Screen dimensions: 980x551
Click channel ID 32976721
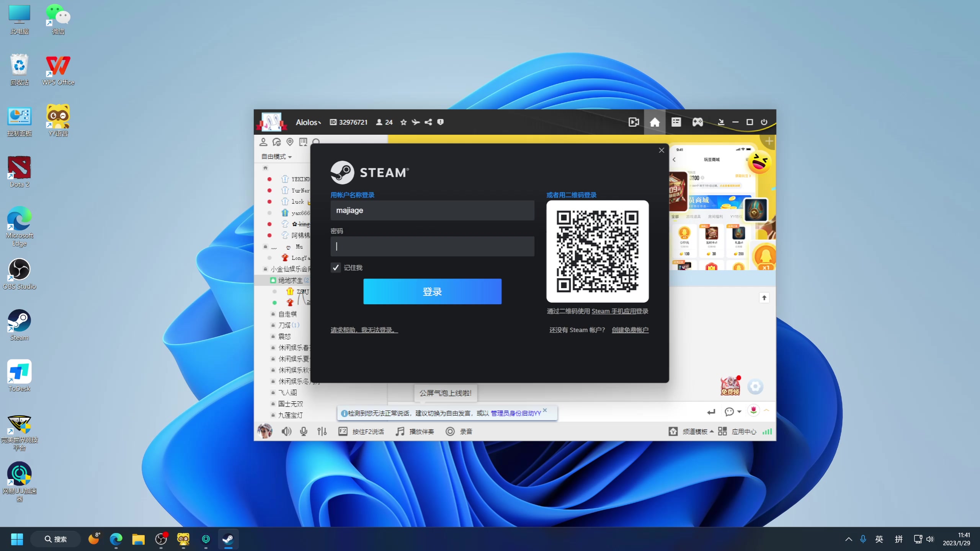pyautogui.click(x=349, y=122)
